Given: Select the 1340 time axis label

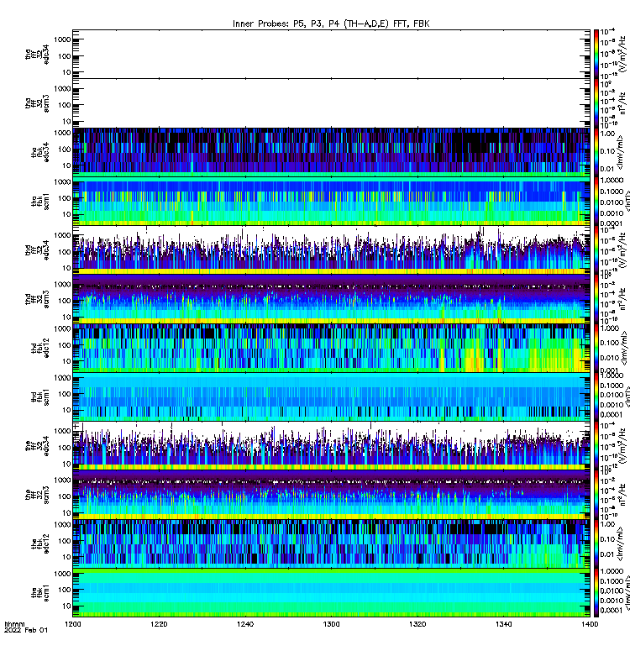Looking at the screenshot, I should pyautogui.click(x=503, y=624).
